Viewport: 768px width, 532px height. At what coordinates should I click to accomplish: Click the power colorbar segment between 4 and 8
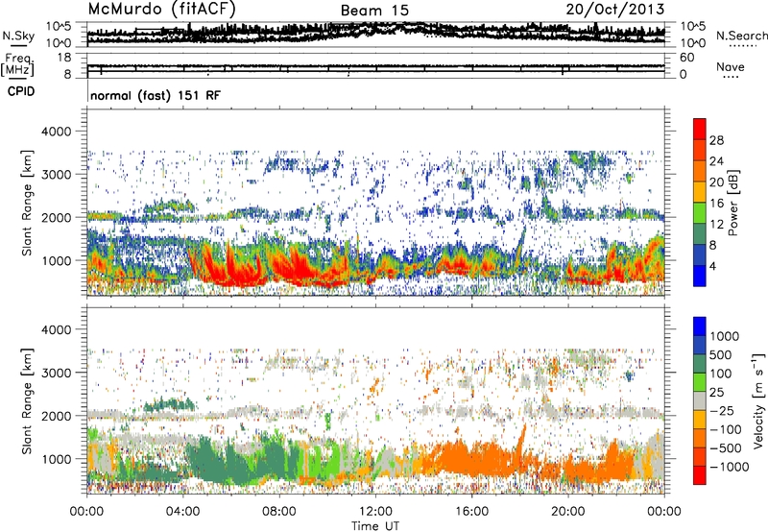[x=700, y=255]
